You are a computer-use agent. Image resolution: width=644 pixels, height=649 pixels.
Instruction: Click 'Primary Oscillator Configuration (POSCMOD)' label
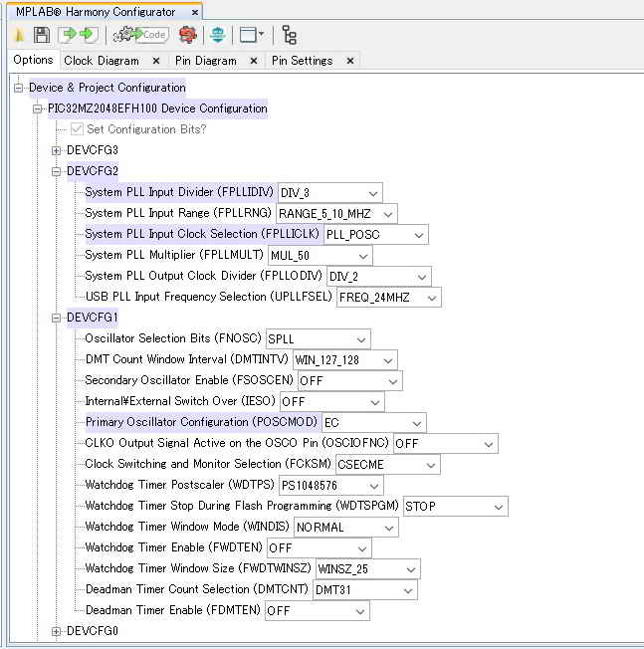(x=201, y=422)
